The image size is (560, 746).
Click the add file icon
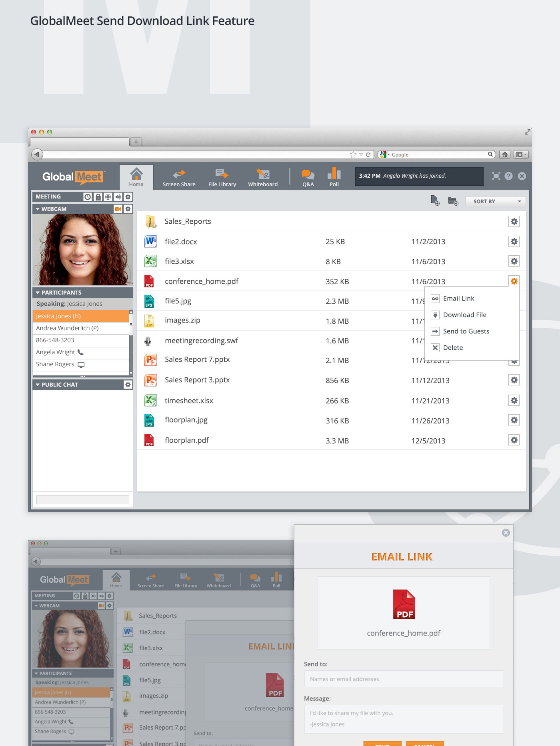point(435,201)
